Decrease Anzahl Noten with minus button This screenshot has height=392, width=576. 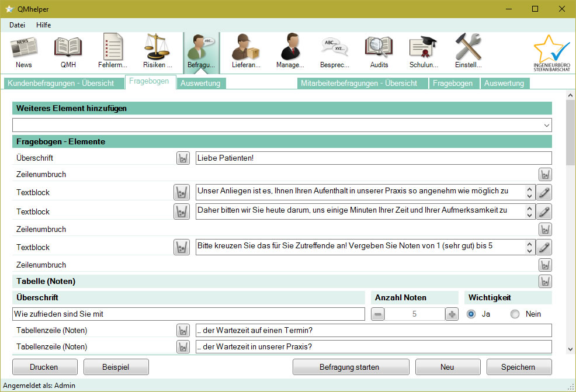(x=377, y=314)
